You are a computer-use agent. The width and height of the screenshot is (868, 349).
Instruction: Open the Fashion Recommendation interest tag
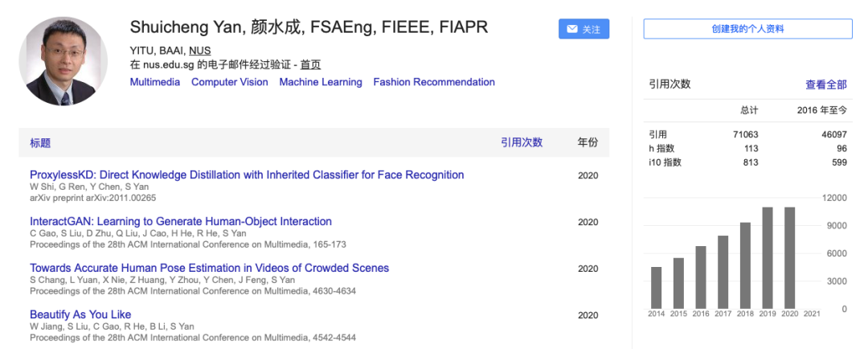(x=434, y=82)
